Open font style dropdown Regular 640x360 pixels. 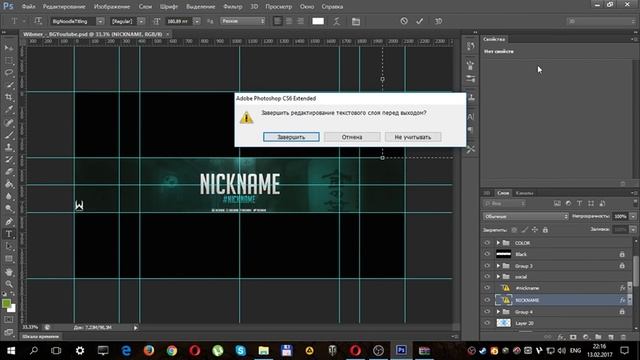tap(141, 21)
